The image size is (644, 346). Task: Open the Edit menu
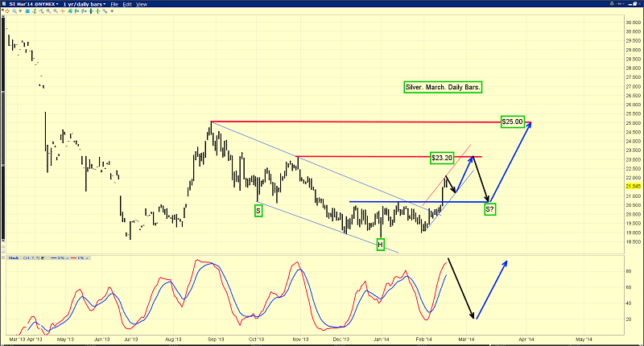click(x=127, y=4)
